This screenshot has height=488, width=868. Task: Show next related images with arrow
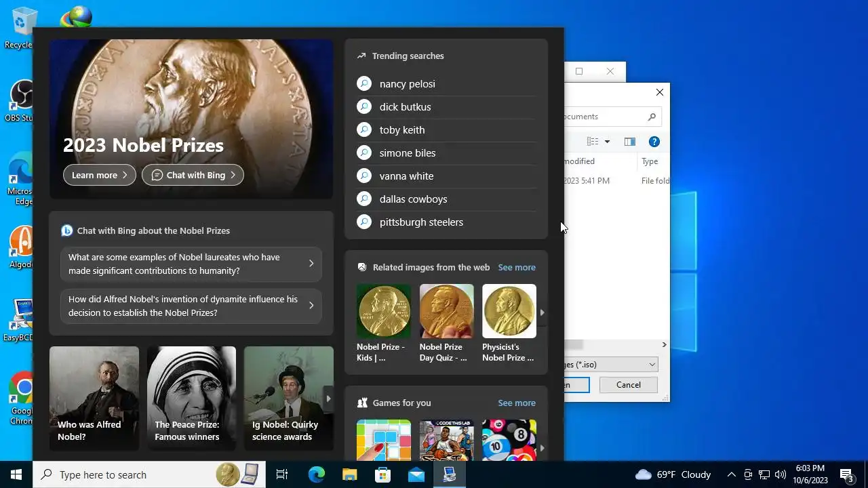click(x=542, y=312)
